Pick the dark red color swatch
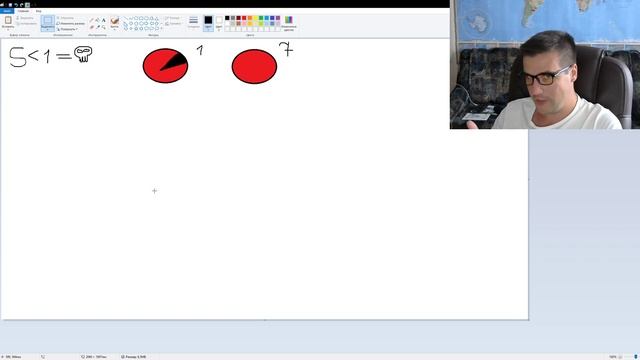This screenshot has width=640, height=360. [238, 18]
